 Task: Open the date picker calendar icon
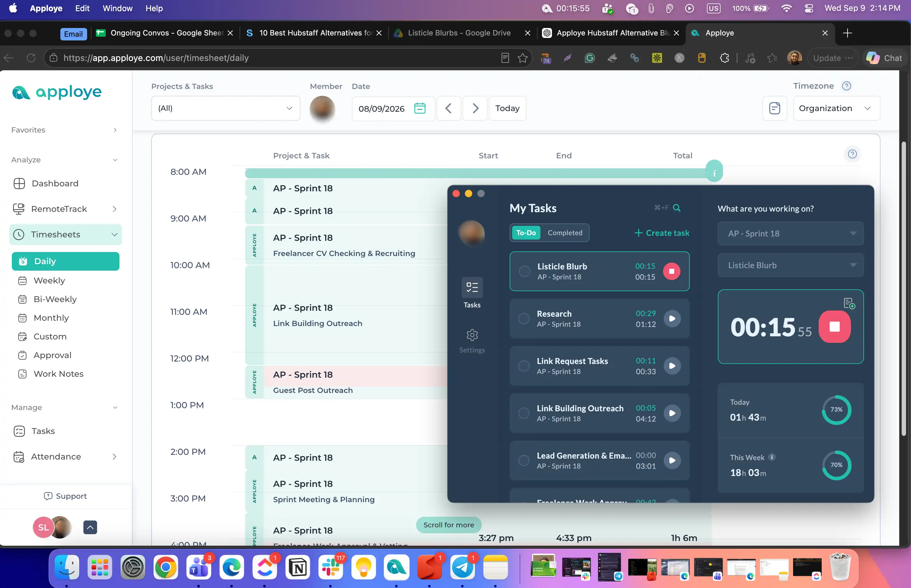pyautogui.click(x=420, y=109)
